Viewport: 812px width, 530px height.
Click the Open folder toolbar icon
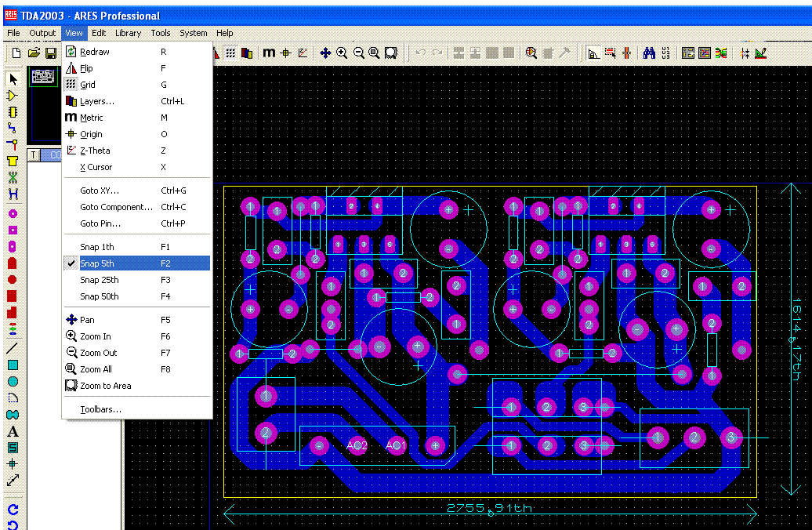pyautogui.click(x=34, y=53)
